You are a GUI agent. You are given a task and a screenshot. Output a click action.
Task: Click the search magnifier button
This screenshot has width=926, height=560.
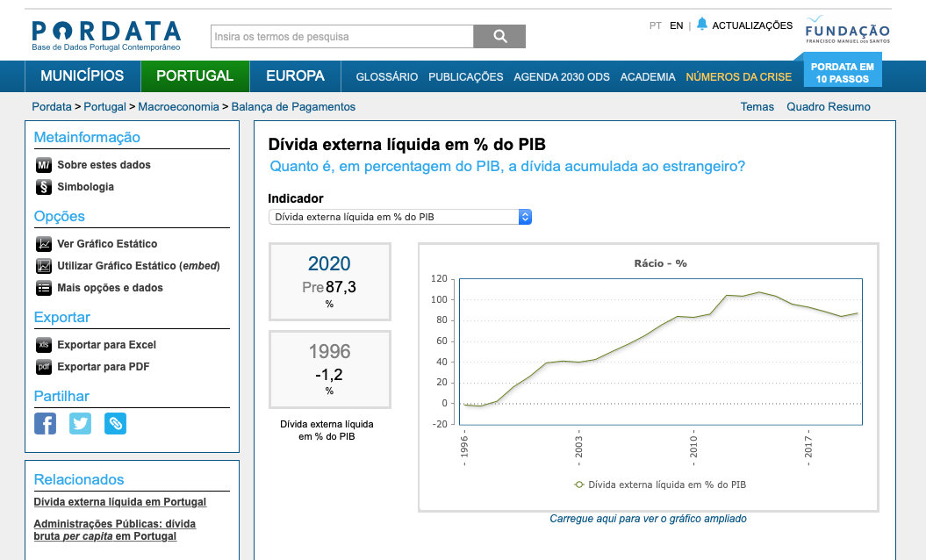(x=499, y=36)
